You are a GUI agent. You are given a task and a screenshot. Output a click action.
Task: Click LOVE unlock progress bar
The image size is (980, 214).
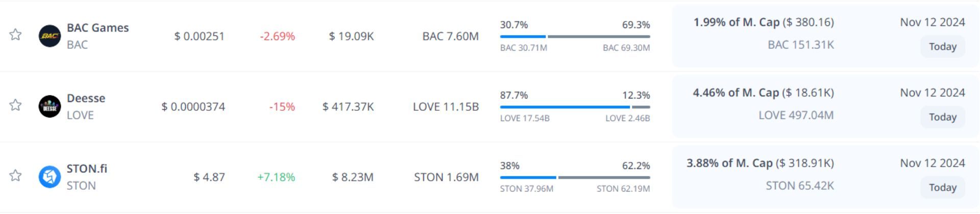coord(575,107)
